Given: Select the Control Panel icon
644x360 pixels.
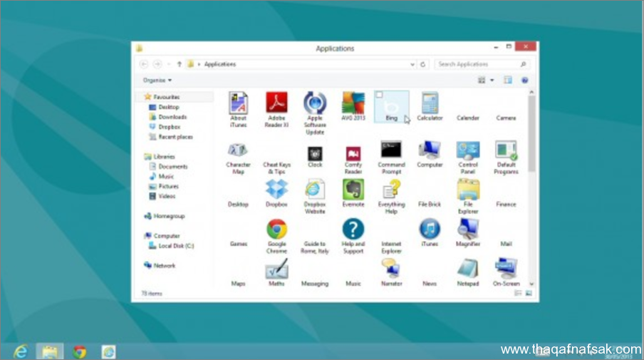Looking at the screenshot, I should [x=468, y=150].
